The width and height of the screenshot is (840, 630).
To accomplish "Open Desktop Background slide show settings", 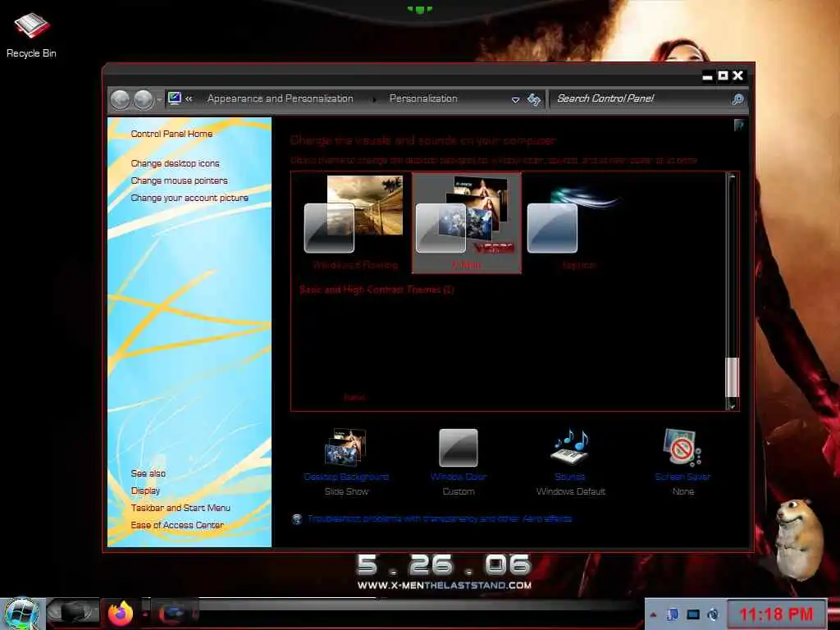I will (346, 447).
